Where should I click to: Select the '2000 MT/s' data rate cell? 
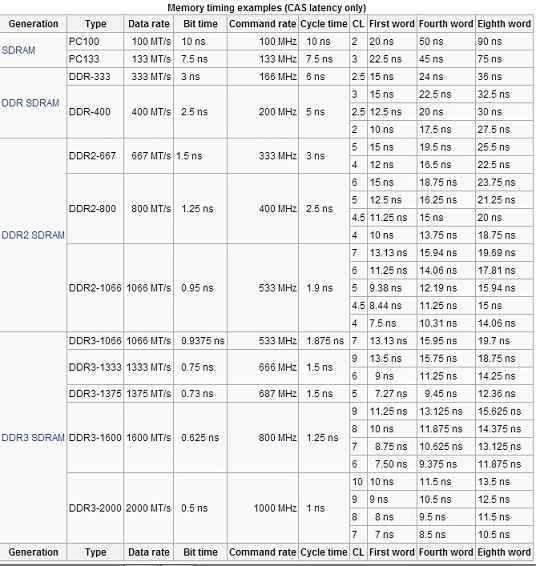coord(148,508)
